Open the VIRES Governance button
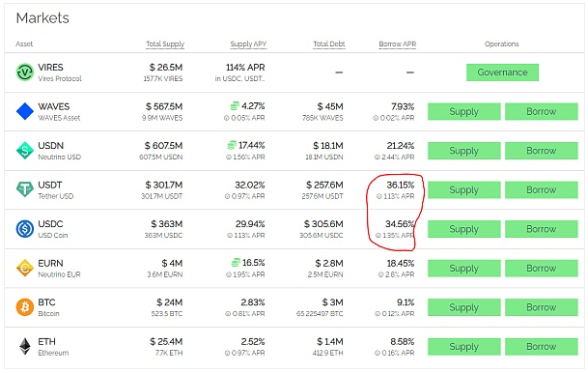Image resolution: width=588 pixels, height=373 pixels. point(502,72)
